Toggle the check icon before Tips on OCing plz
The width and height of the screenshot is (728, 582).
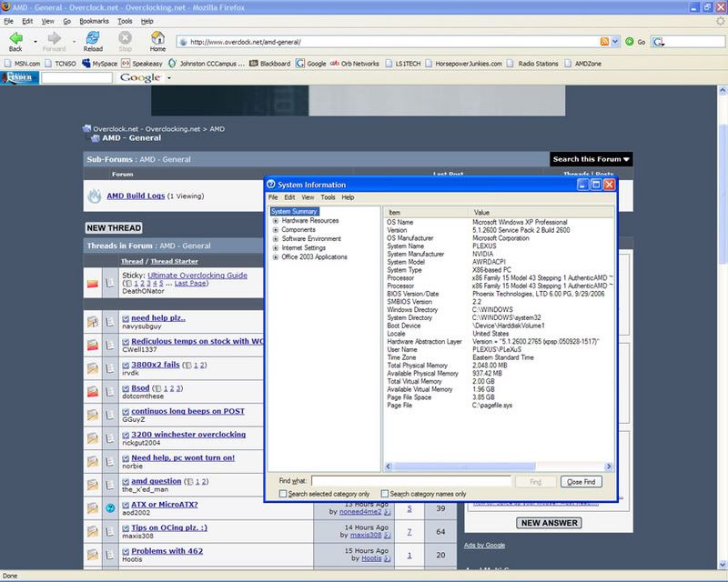click(126, 528)
